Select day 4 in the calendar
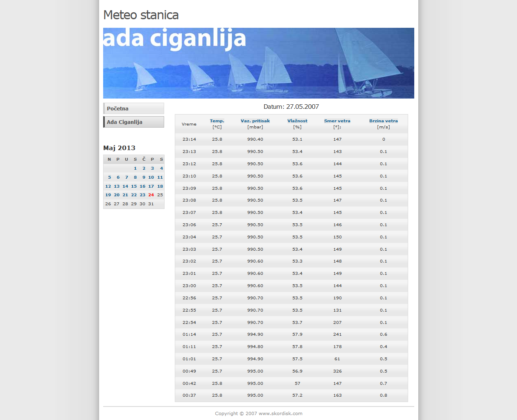Viewport: 517px width, 420px height. pyautogui.click(x=161, y=168)
